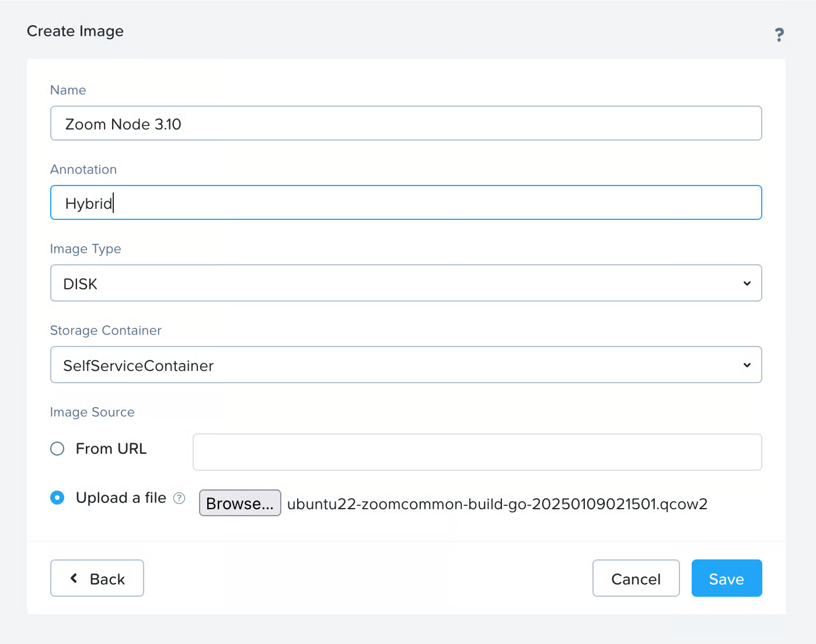
Task: Click the chevron arrow in Storage Container field
Action: click(x=747, y=365)
